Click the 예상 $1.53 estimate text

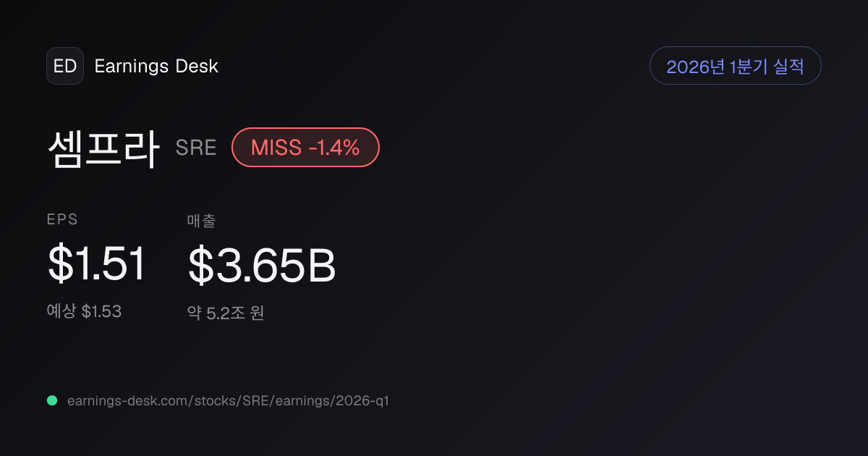pos(84,311)
